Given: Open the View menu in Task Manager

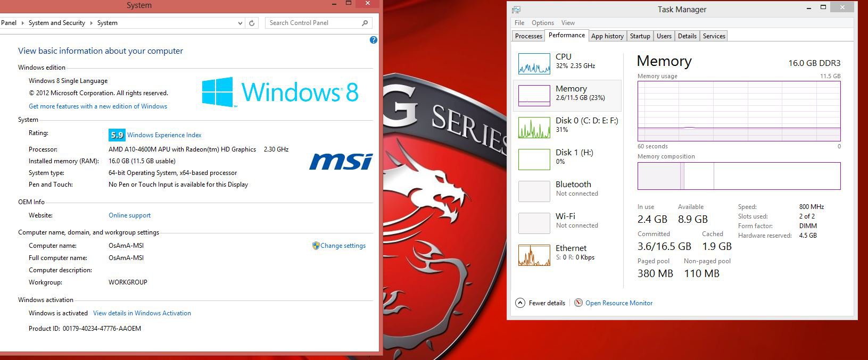Looking at the screenshot, I should [568, 23].
